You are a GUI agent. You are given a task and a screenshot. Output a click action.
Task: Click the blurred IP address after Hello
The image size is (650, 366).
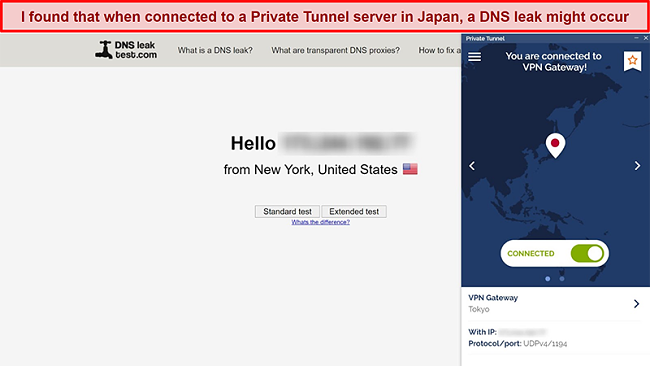(x=347, y=143)
